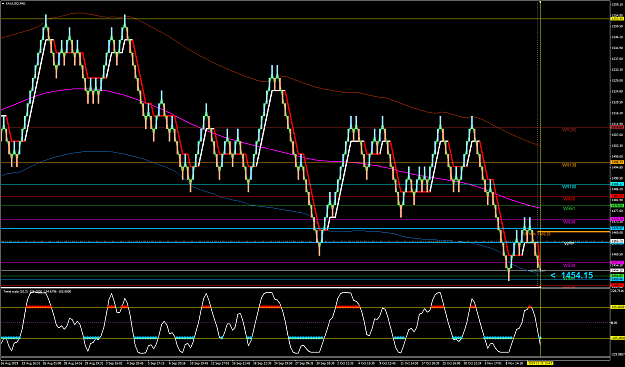
Task: Select the green weekly level label
Action: [569, 208]
